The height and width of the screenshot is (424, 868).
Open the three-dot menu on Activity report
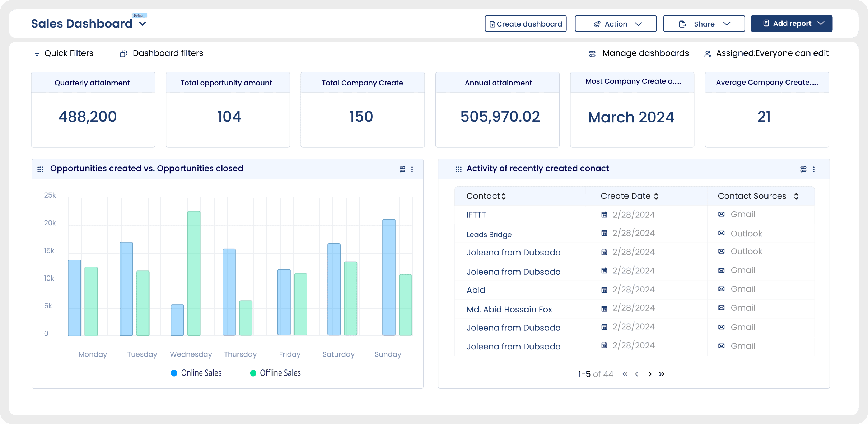[813, 169]
